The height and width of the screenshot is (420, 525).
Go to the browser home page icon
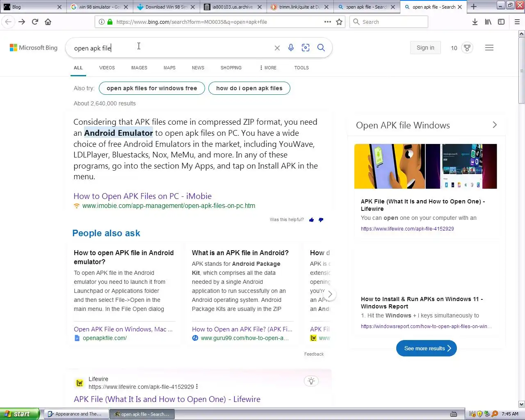pyautogui.click(x=48, y=22)
